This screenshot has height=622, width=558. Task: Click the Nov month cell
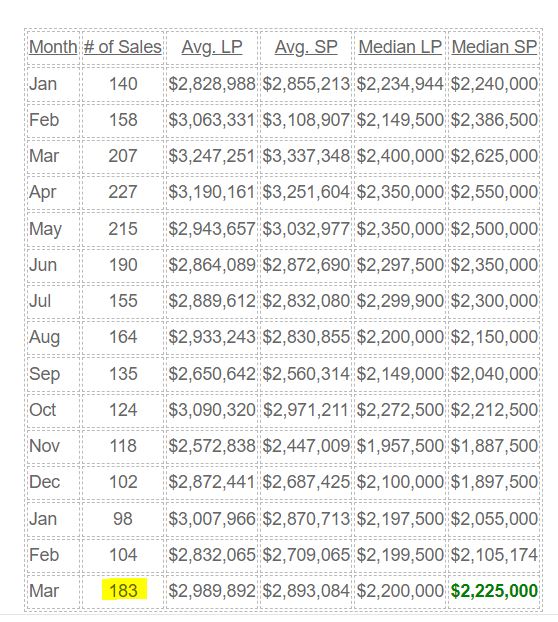point(44,446)
